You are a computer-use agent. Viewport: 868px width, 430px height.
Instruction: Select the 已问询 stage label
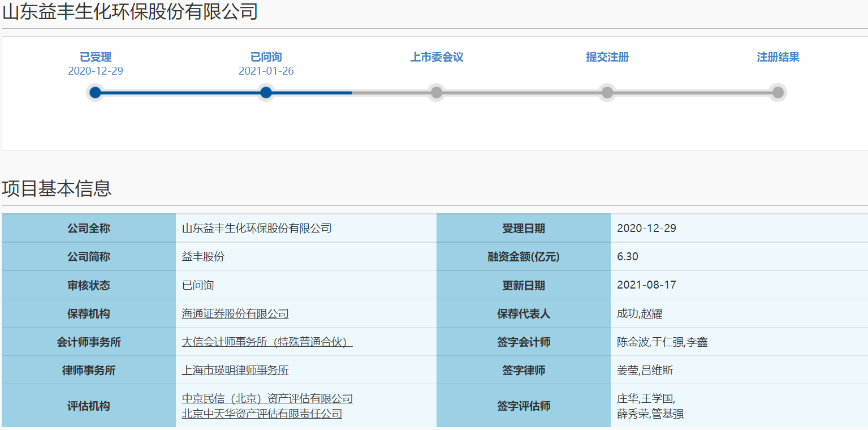click(x=266, y=57)
